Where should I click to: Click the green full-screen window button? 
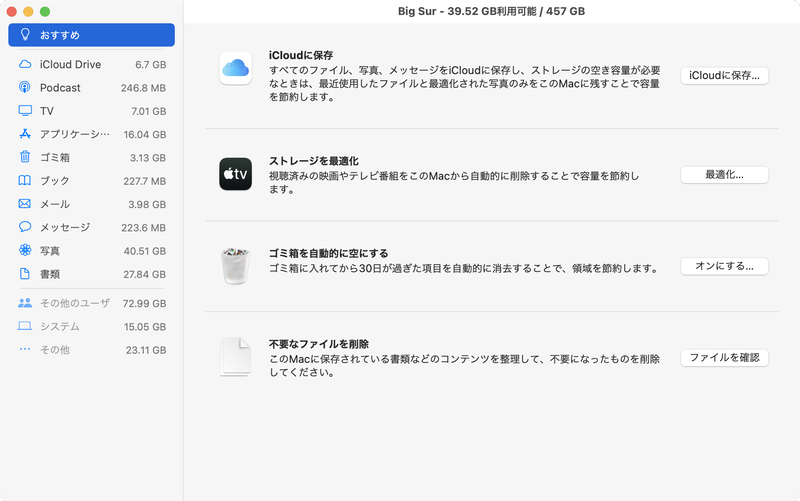point(45,11)
